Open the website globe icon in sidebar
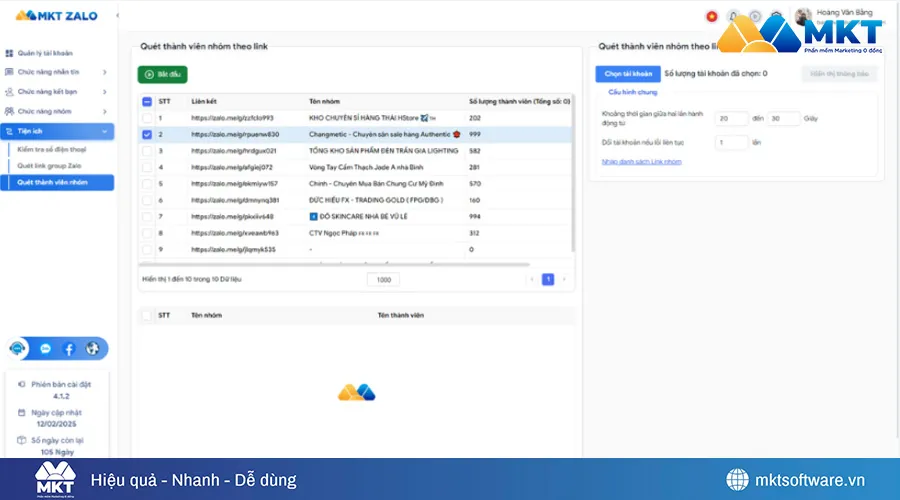Viewport: 900px width, 500px height. (93, 349)
